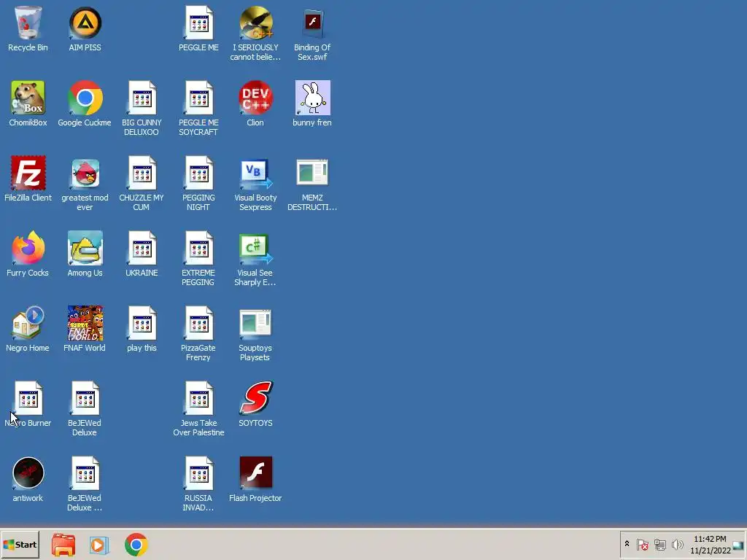Launch Windows Media Player from the taskbar
747x560 pixels.
[x=99, y=545]
